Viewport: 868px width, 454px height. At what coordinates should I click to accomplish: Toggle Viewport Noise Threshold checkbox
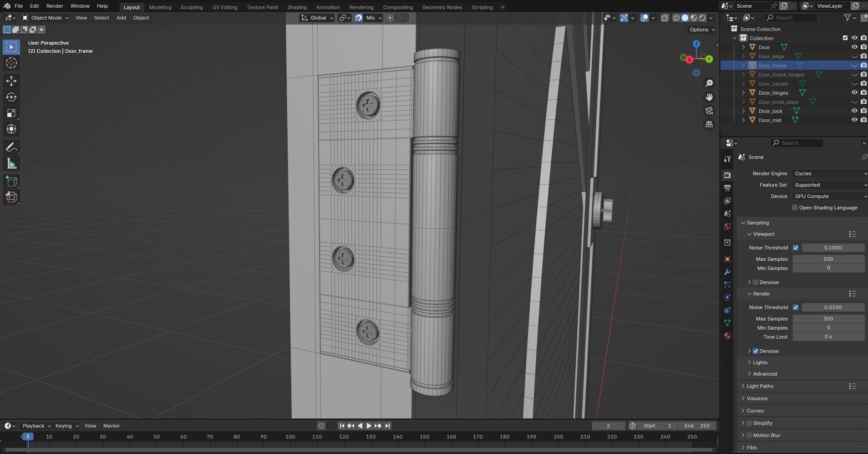tap(796, 248)
